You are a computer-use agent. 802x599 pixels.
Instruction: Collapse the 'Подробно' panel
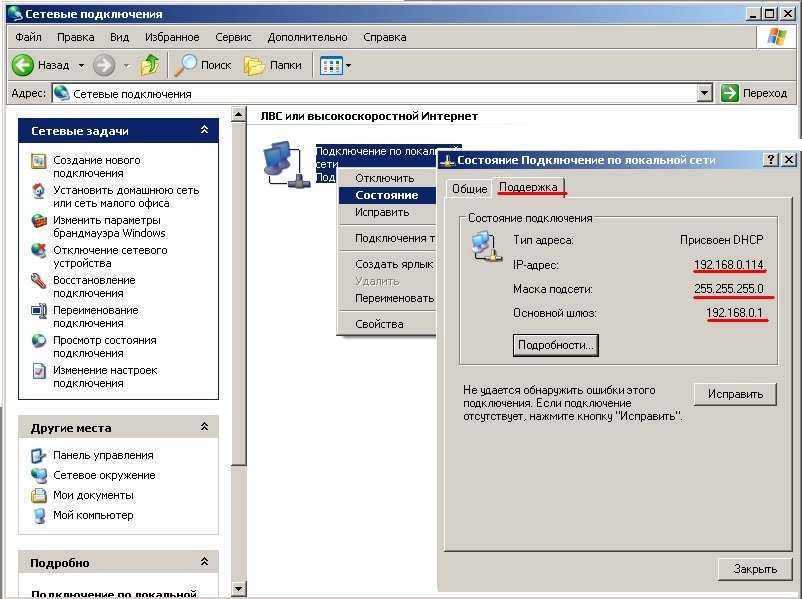coord(205,563)
